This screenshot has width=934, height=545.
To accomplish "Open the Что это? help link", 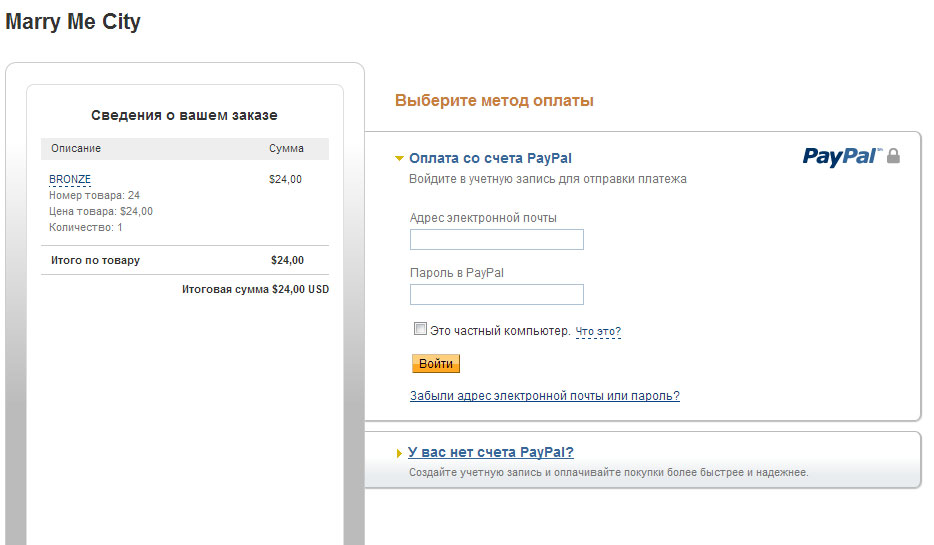I will pos(598,331).
